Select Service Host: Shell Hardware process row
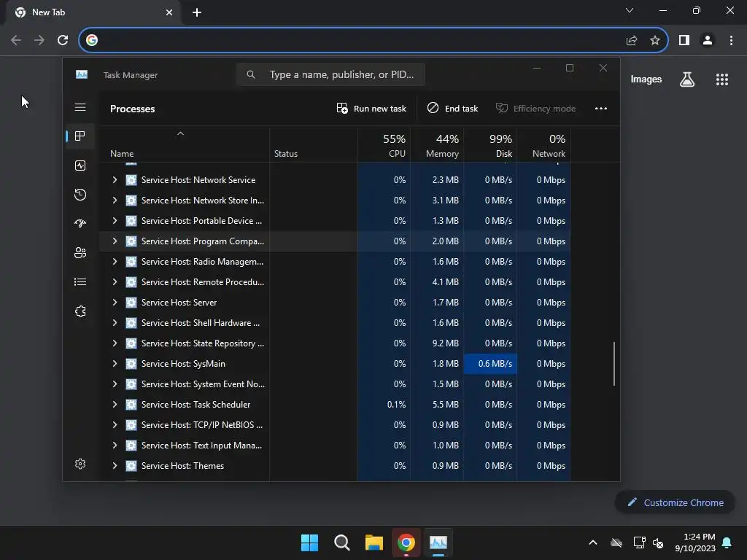The height and width of the screenshot is (560, 747). 335,323
